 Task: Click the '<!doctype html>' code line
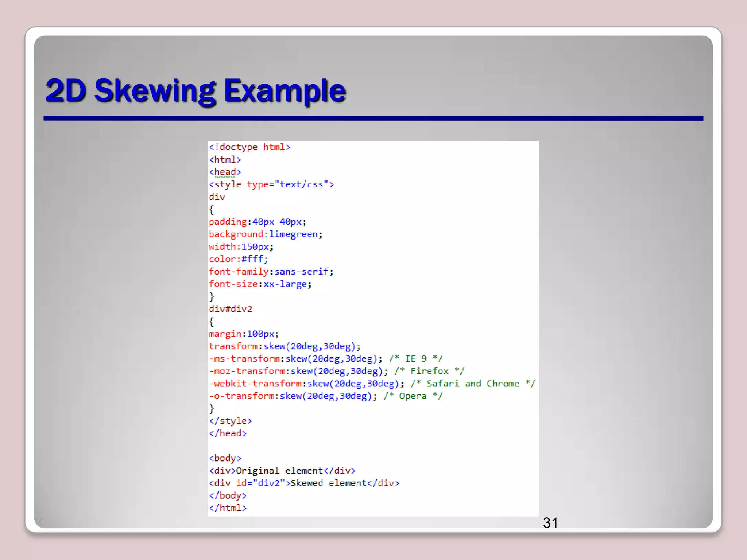click(x=249, y=147)
